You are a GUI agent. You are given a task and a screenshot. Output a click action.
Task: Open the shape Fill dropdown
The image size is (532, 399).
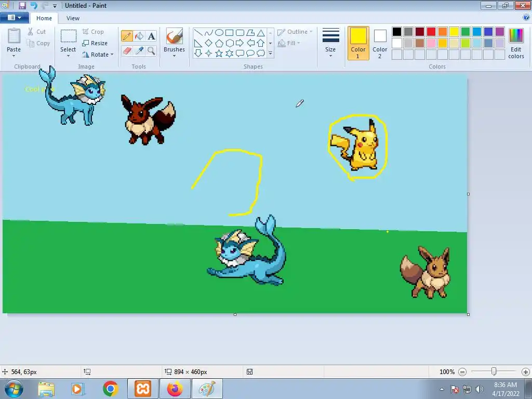point(289,43)
